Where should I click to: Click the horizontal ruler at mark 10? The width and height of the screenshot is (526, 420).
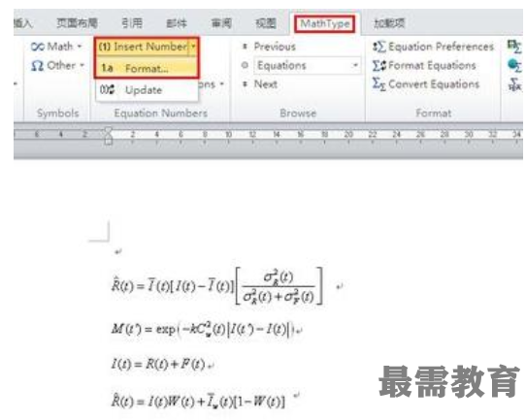coord(228,135)
